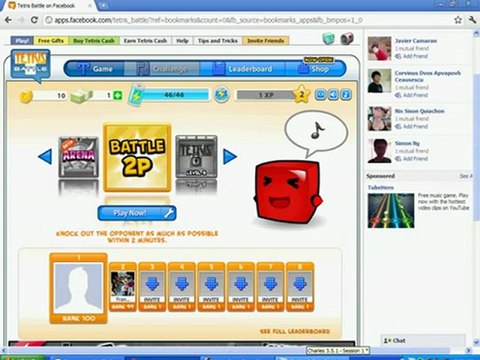Invite a friend to leaderboard slot 6
This screenshot has width=480, height=360.
pyautogui.click(x=241, y=287)
